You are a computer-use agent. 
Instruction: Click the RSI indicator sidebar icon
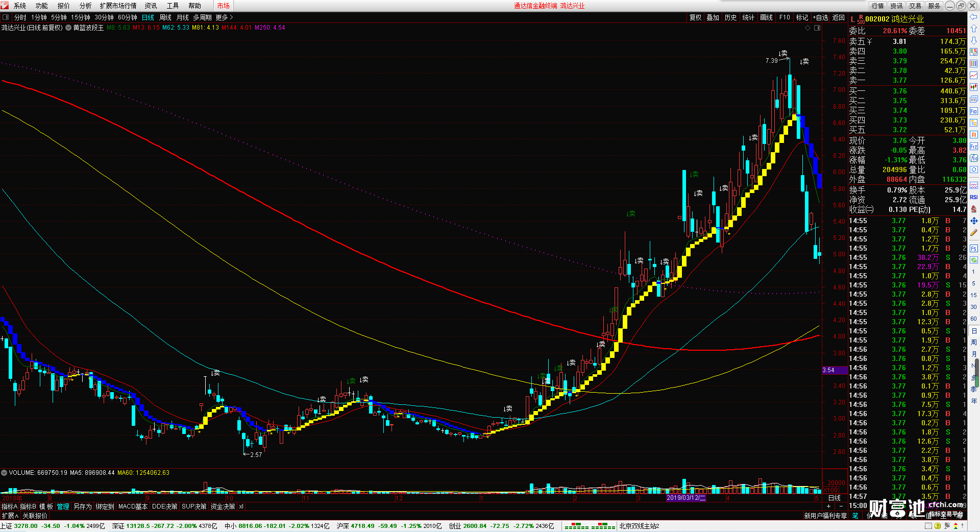click(973, 197)
